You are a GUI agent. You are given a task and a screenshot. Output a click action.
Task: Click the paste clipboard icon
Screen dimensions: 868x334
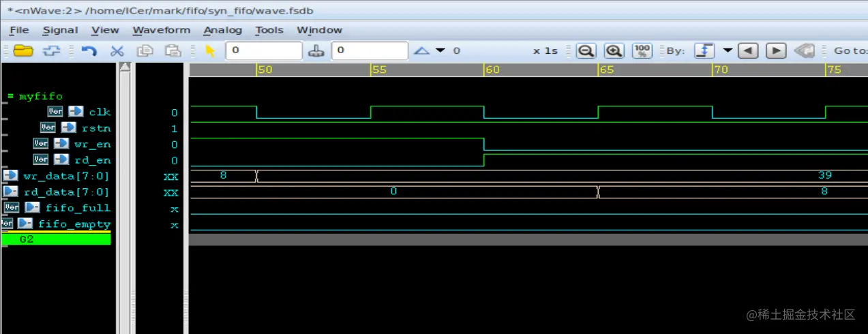[x=173, y=50]
